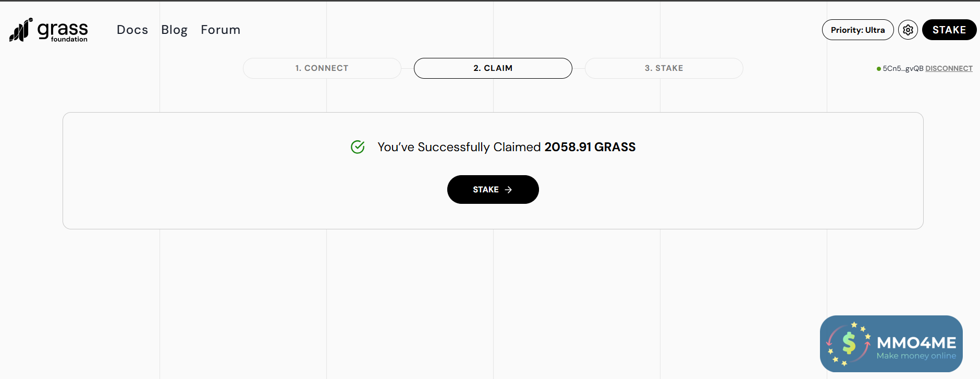
Task: Click the Grass leaf logo icon
Action: pyautogui.click(x=20, y=30)
